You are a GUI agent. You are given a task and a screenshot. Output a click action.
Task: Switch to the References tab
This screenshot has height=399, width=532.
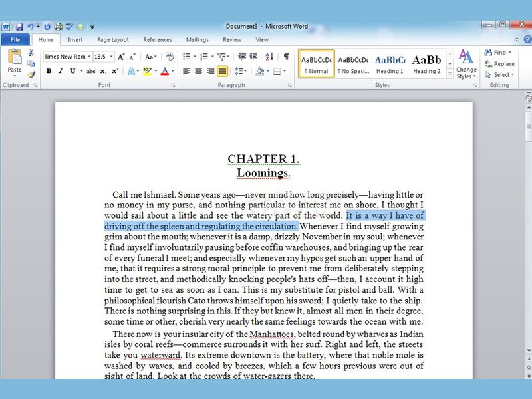(158, 40)
